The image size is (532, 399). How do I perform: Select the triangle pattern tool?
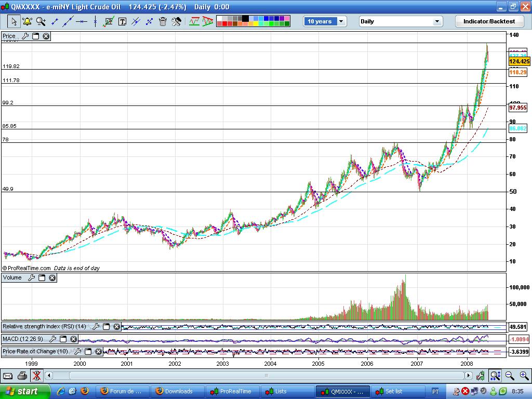208,22
